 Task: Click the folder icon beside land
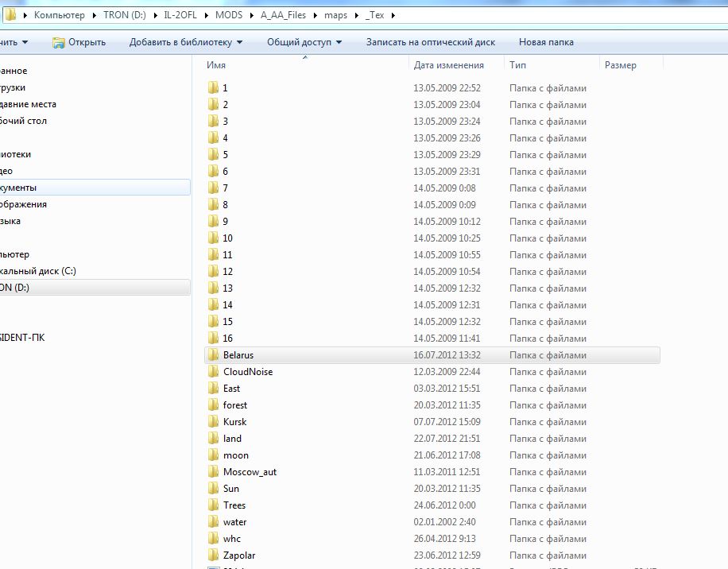(213, 439)
